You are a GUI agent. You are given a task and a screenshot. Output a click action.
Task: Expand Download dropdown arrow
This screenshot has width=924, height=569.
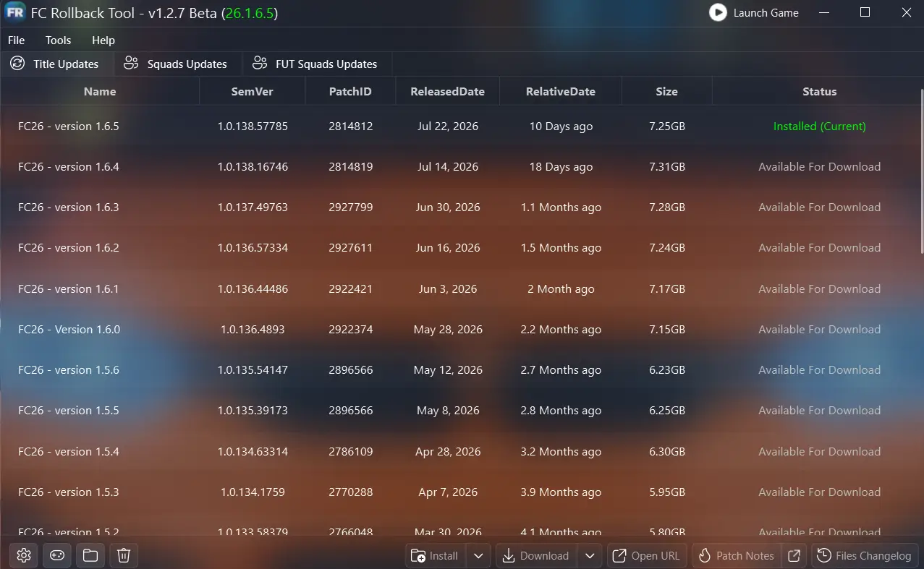590,555
